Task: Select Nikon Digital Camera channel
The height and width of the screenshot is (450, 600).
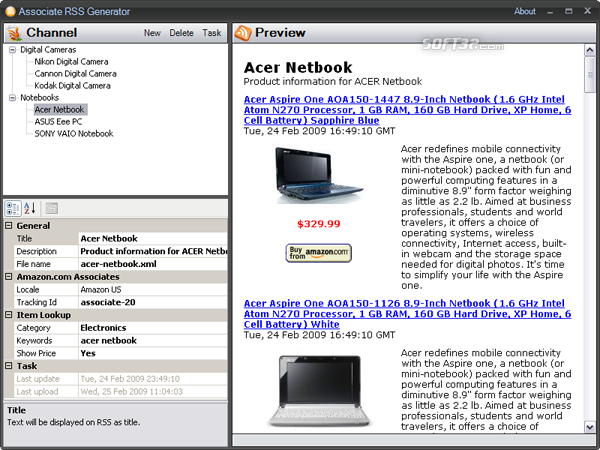Action: [71, 62]
